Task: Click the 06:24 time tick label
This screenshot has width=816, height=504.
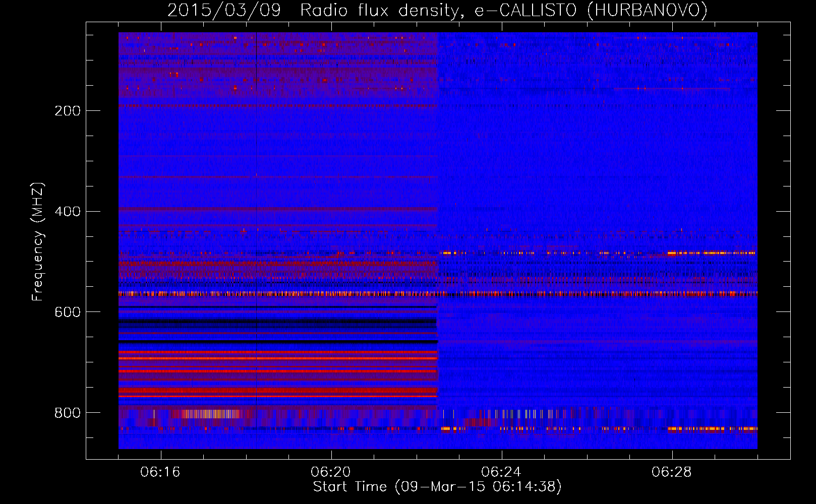Action: 501,472
